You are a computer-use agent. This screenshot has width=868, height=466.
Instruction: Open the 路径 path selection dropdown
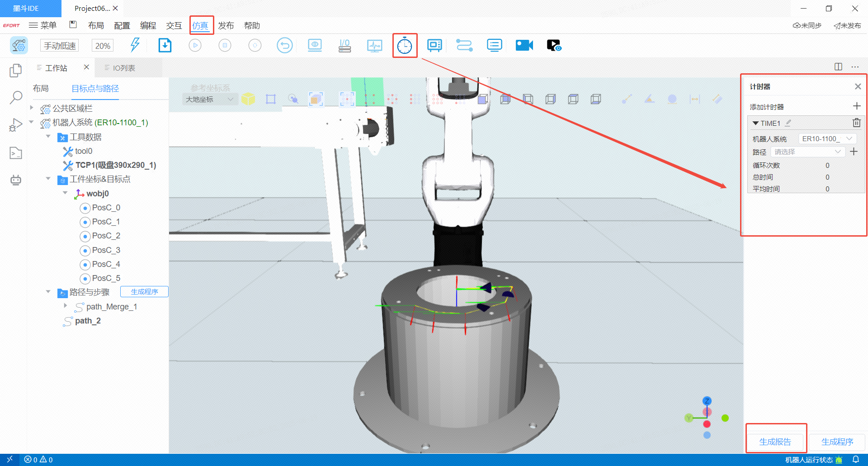(x=807, y=152)
